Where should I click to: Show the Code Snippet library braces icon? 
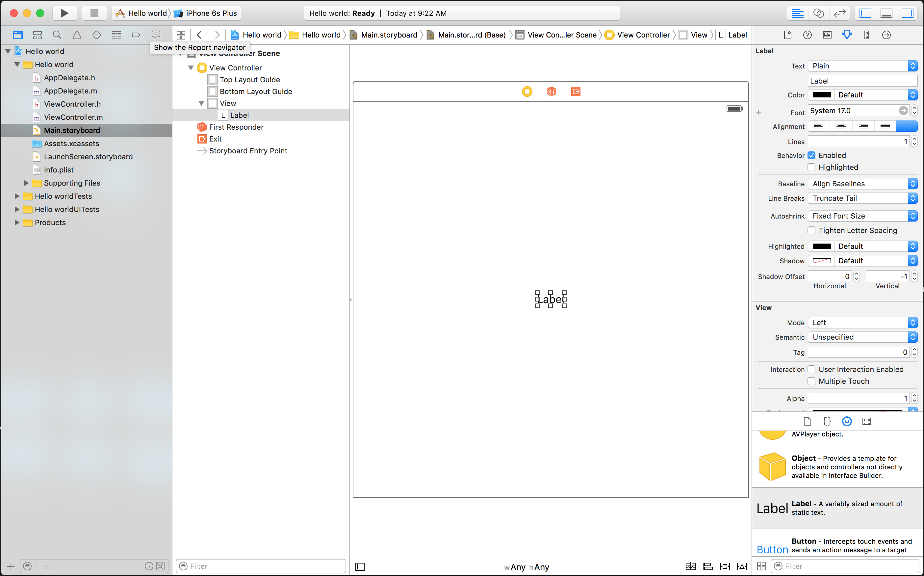827,421
